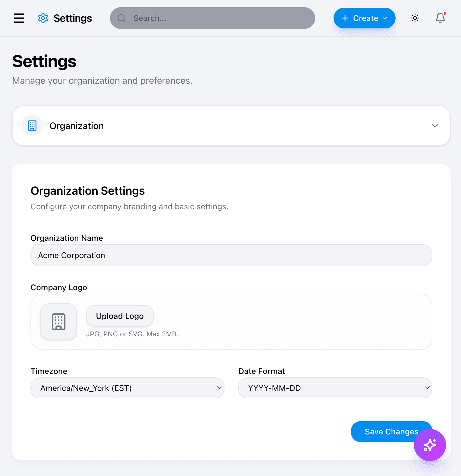
Task: Click inside the Search bar
Action: pyautogui.click(x=212, y=18)
